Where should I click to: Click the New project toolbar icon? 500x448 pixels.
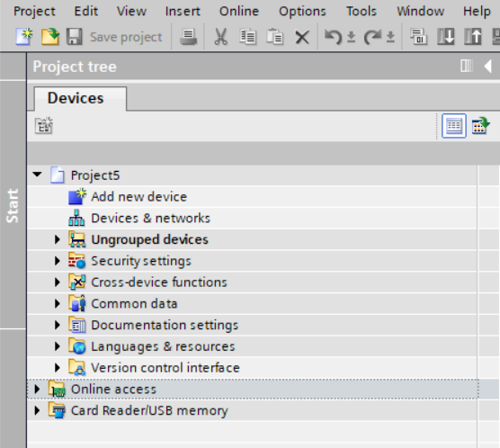pyautogui.click(x=24, y=37)
